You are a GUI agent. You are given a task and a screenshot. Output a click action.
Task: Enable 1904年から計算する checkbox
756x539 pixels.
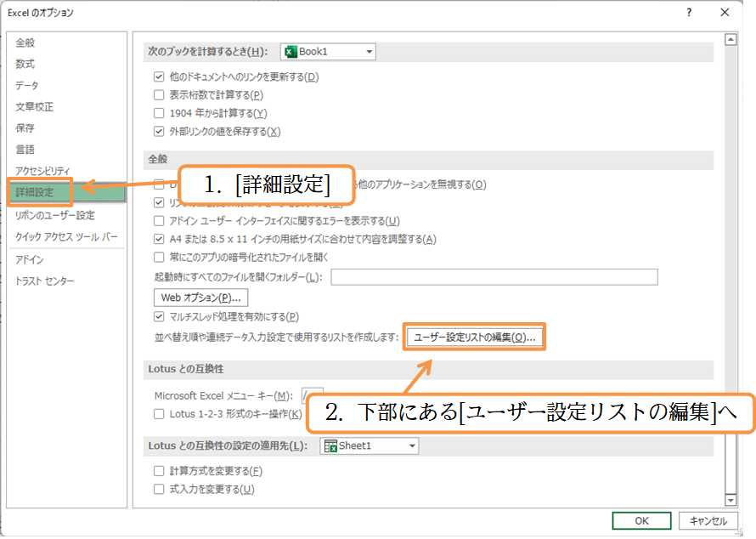tap(159, 113)
